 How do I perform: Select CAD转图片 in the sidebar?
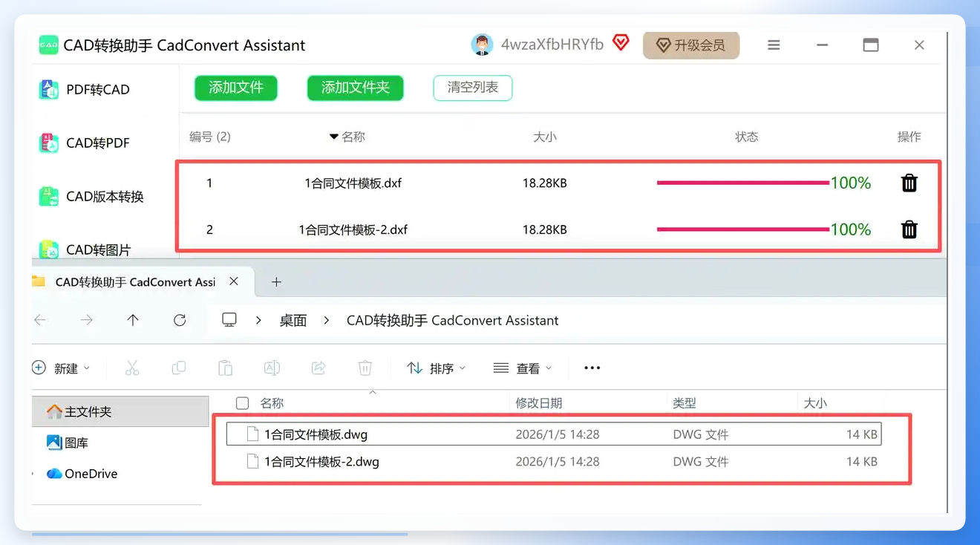pos(85,249)
